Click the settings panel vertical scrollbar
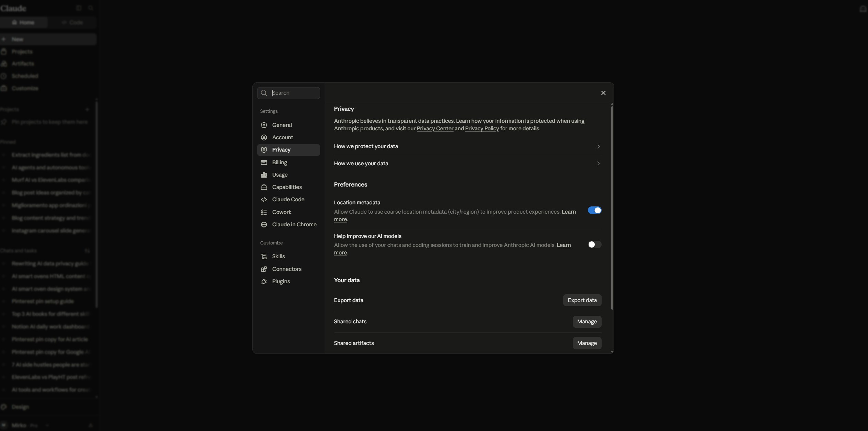 (x=612, y=208)
